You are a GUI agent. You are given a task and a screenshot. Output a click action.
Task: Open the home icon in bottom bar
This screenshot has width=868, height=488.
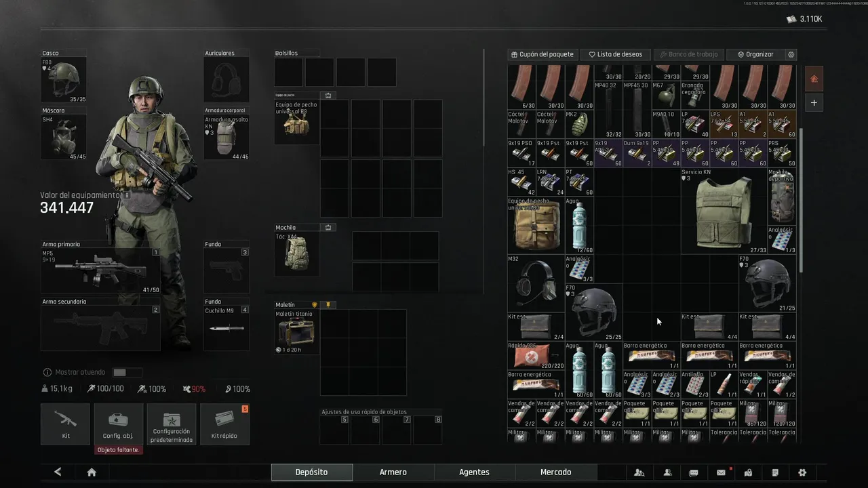point(92,472)
